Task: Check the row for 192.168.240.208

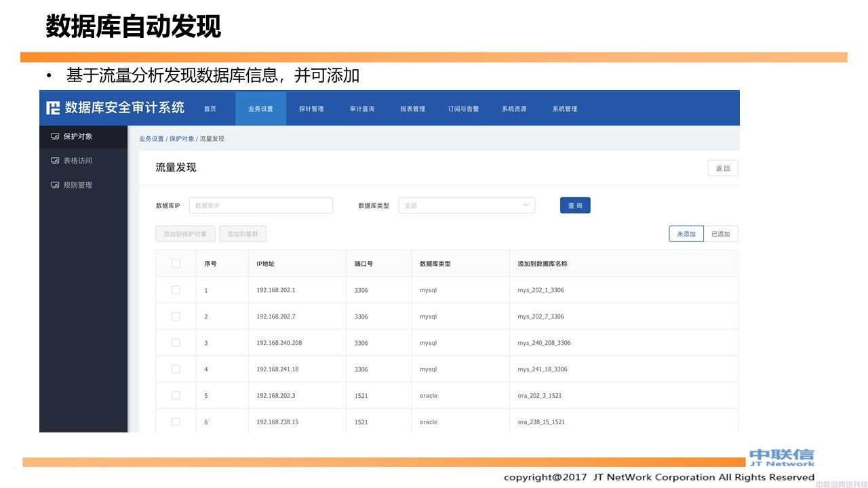Action: coord(176,343)
